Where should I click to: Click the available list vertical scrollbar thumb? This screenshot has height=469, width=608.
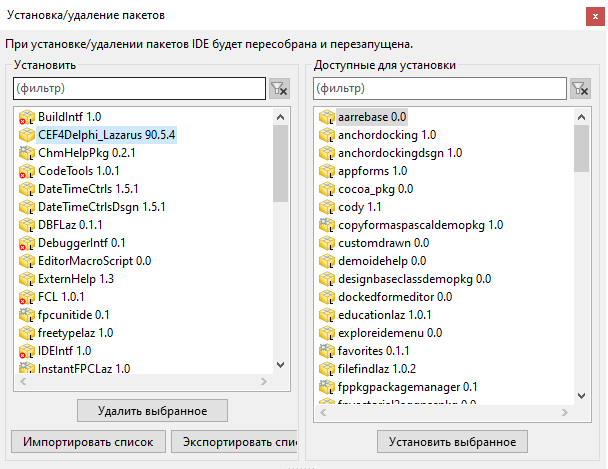click(581, 148)
